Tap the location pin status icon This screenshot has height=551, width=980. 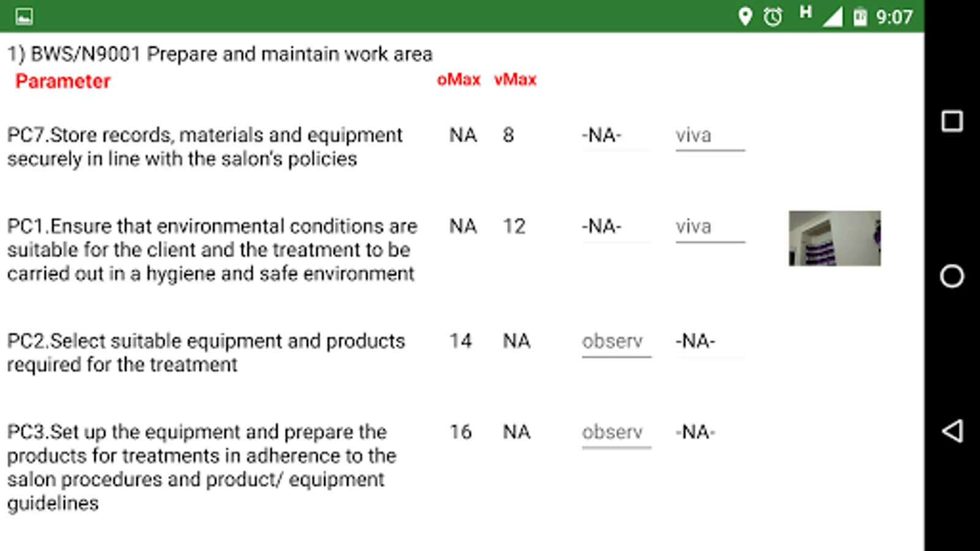coord(745,17)
